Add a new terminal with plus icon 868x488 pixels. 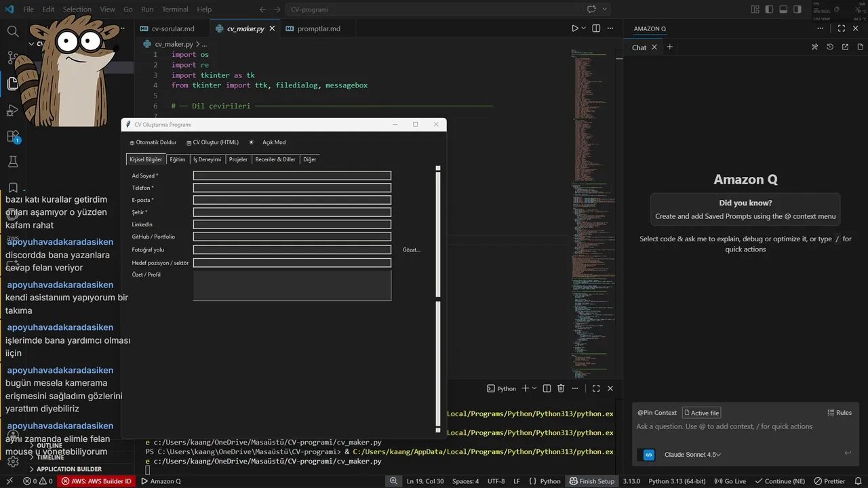(525, 388)
